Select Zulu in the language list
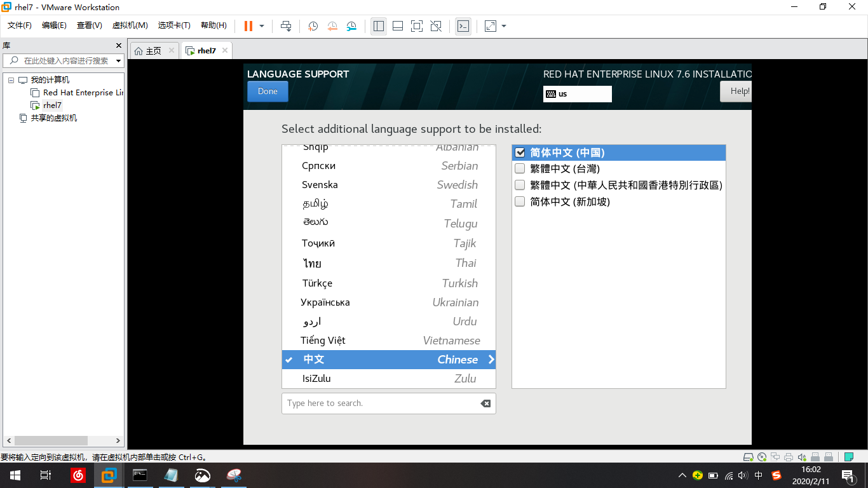Screen dimensions: 868x488 (389, 379)
